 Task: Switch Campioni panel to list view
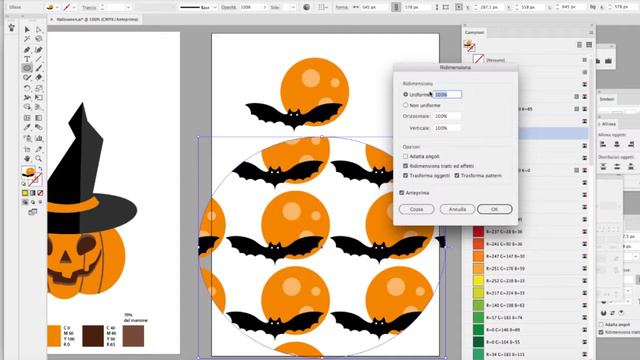(x=580, y=44)
